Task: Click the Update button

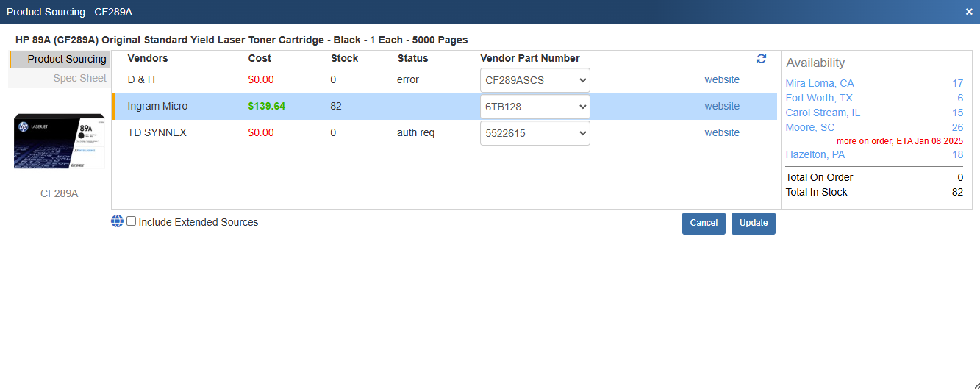Action: coord(754,224)
